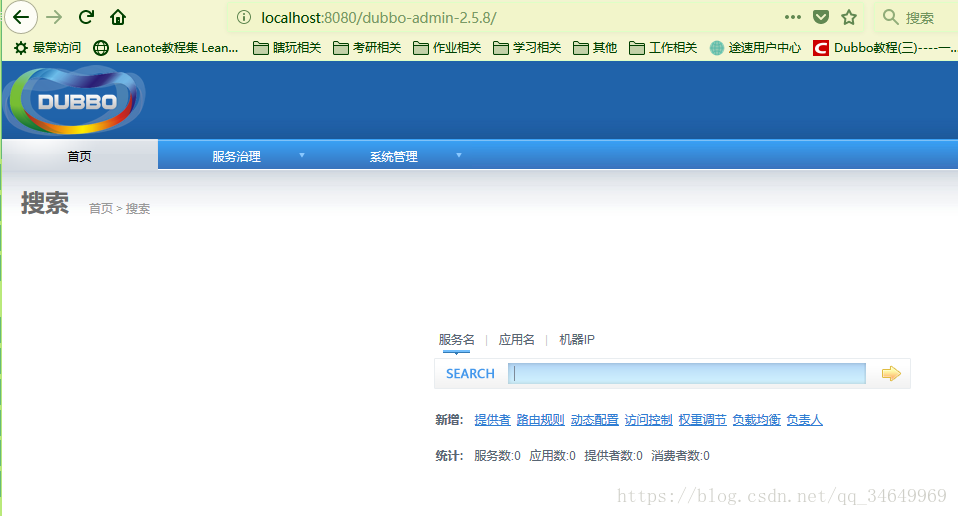958x516 pixels.
Task: Open the 其他 bookmark folder
Action: tap(595, 48)
